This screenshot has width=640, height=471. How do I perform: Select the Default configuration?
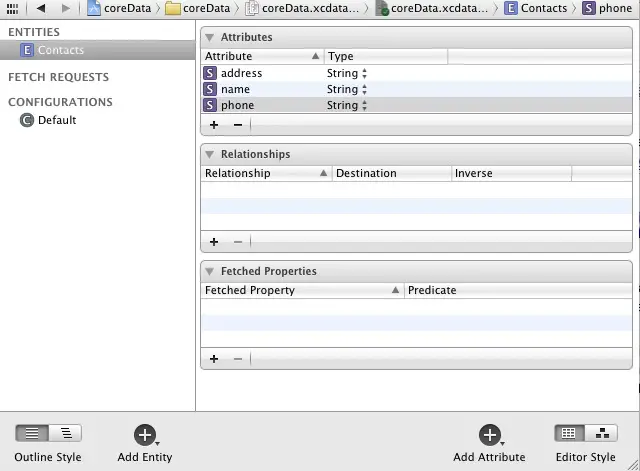tap(57, 120)
